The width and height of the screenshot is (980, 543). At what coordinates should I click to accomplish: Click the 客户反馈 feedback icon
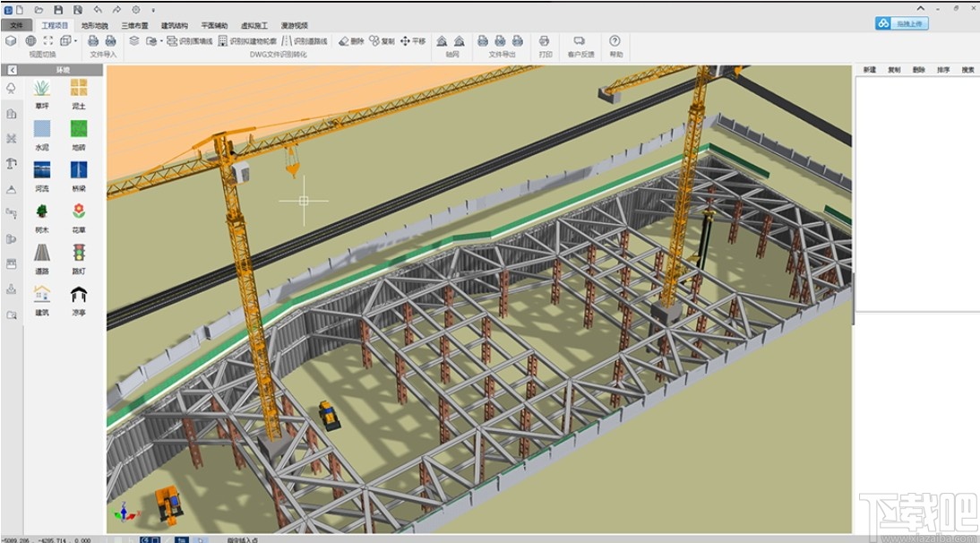coord(580,41)
